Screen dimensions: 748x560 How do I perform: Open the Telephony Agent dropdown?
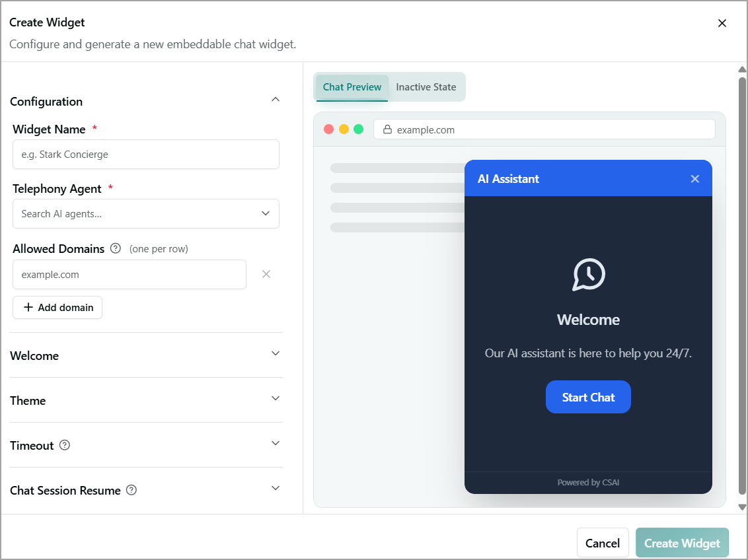(146, 213)
